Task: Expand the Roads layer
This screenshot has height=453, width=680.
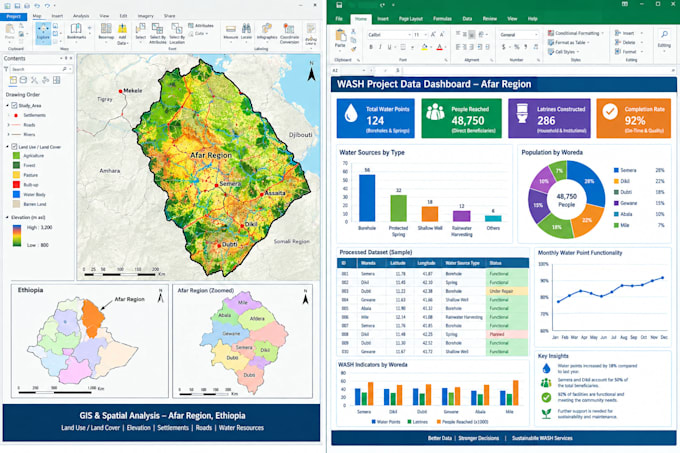Action: click(x=8, y=125)
